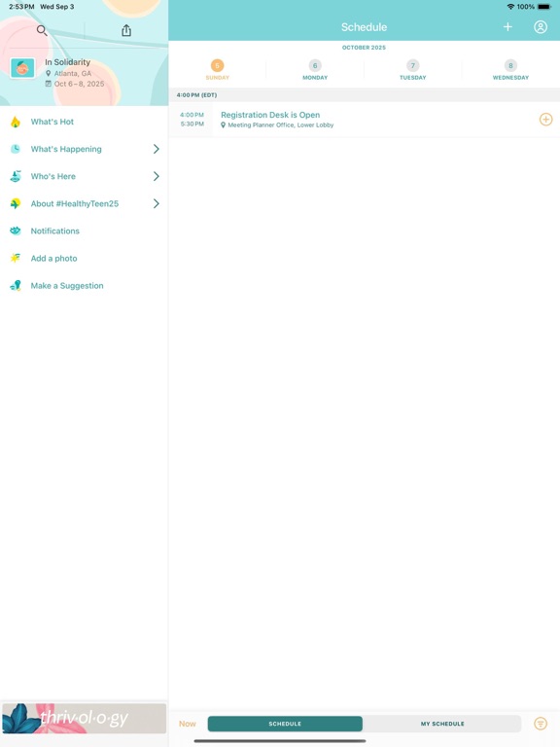Click the Oct 6–8, 2025 date text
560x747 pixels.
(79, 84)
